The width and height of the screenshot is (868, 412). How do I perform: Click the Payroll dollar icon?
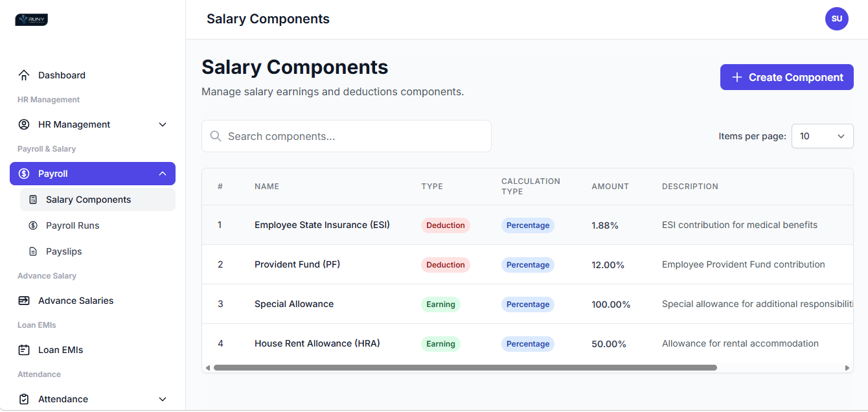tap(24, 174)
